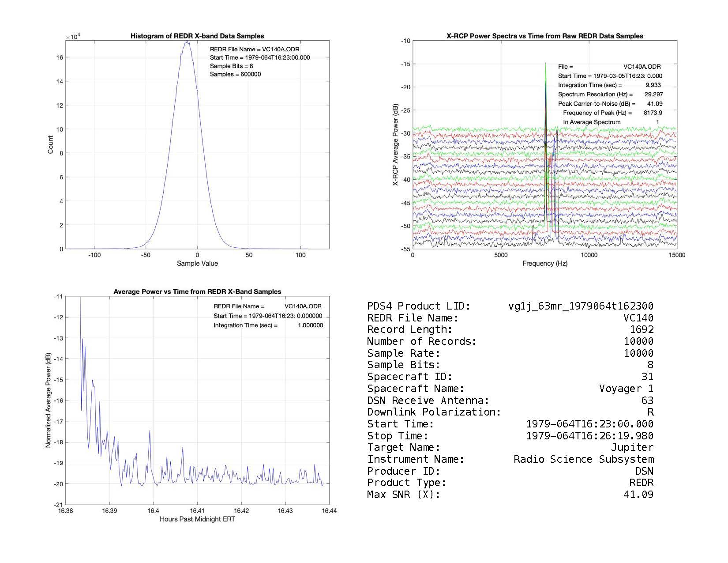
Task: Click the 'X-RCP Average Power (dB)' y-axis label
Action: click(x=395, y=145)
